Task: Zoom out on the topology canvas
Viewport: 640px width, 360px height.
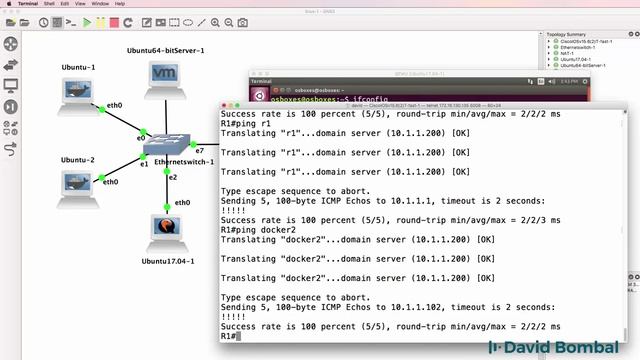Action: 229,23
